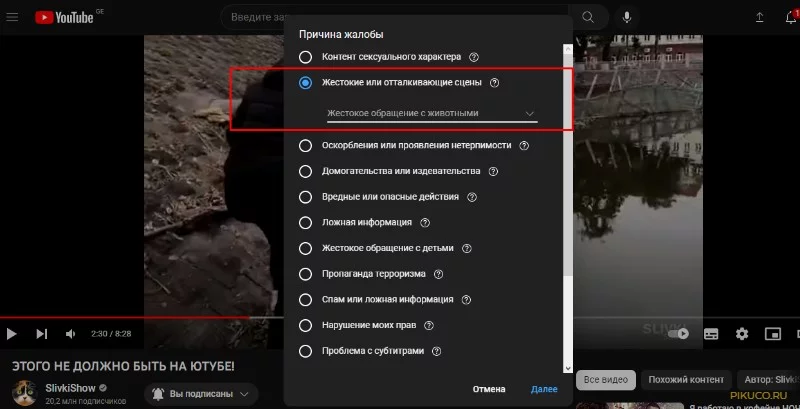The image size is (800, 409).
Task: Open the hamburger guide menu
Action: tap(12, 17)
